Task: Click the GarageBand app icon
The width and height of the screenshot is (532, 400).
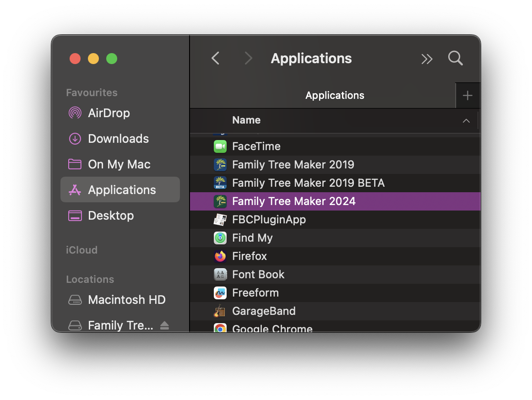Action: click(220, 312)
